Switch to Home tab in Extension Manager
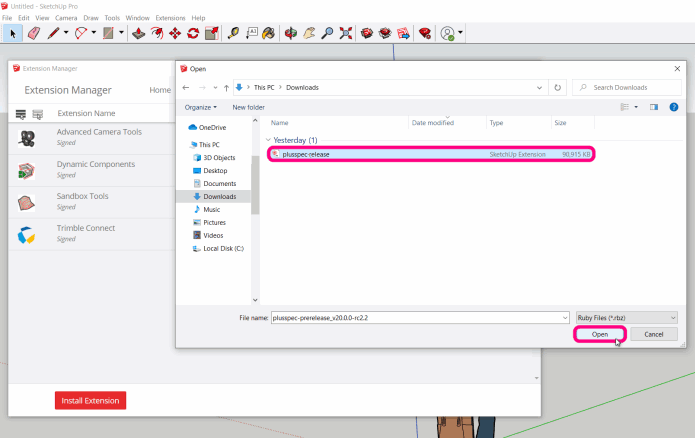 coord(160,90)
